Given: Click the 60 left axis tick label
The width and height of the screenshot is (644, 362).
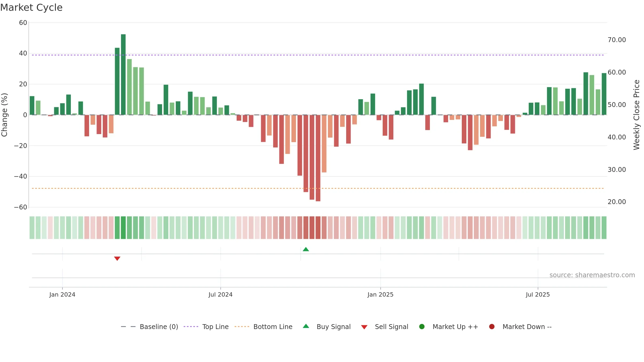Looking at the screenshot, I should click(23, 23).
